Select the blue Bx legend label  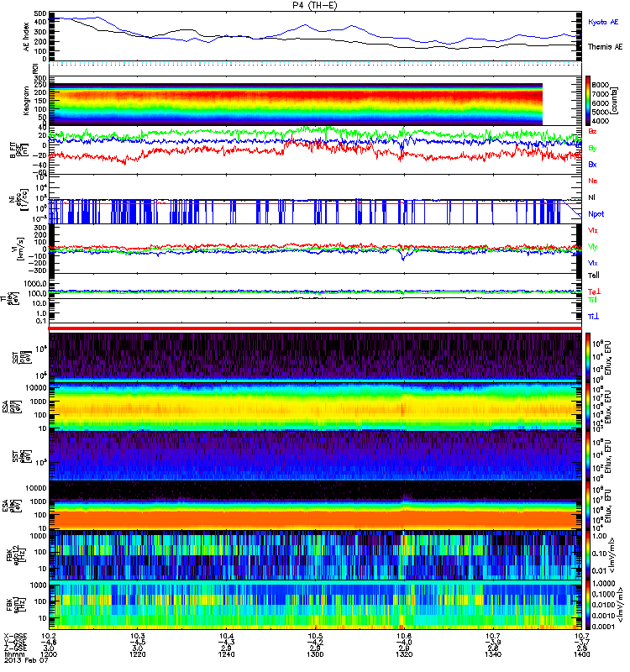(x=592, y=164)
